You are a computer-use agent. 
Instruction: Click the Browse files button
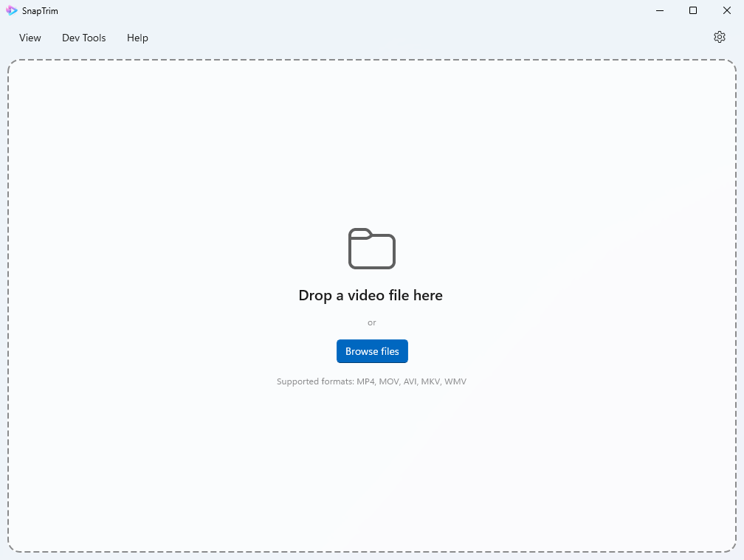pyautogui.click(x=372, y=351)
